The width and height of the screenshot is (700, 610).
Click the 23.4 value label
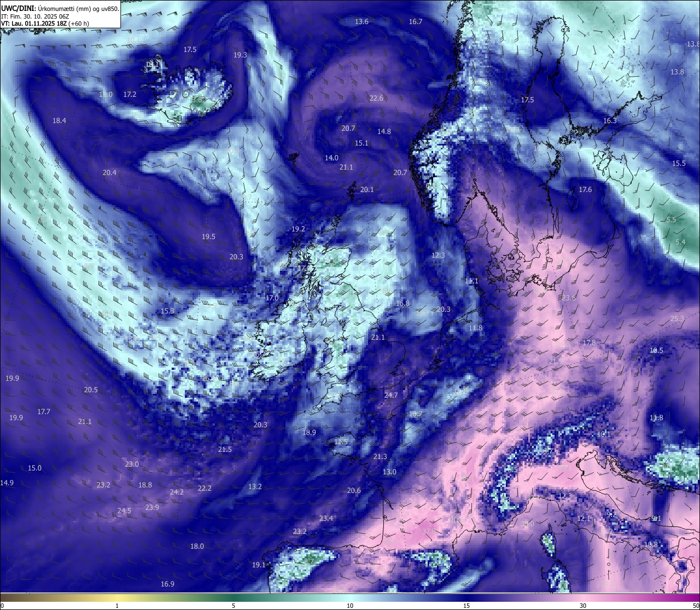pos(326,519)
